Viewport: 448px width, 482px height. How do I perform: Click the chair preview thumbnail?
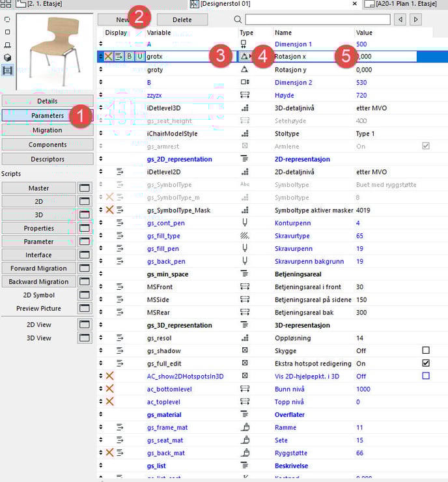tap(55, 51)
